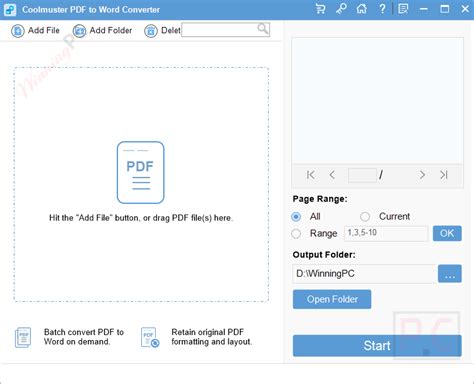Close the Coolmuster window
474x384 pixels.
[465, 9]
